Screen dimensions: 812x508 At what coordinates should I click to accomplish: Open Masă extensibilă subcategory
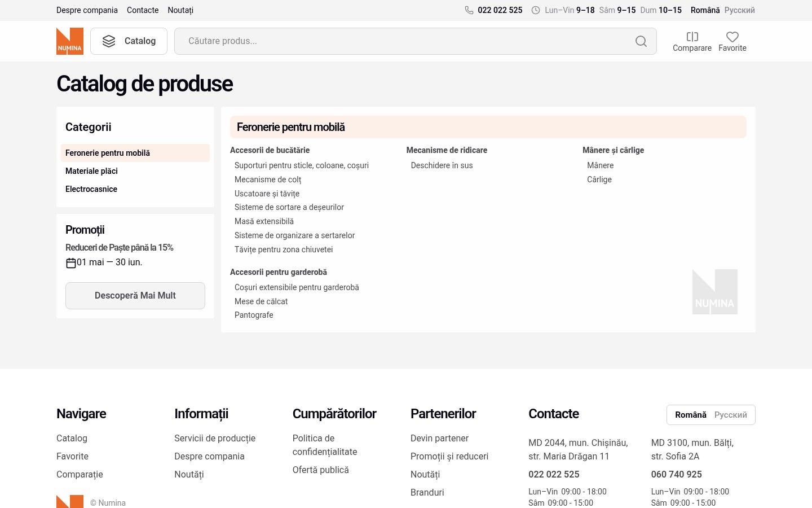point(264,221)
